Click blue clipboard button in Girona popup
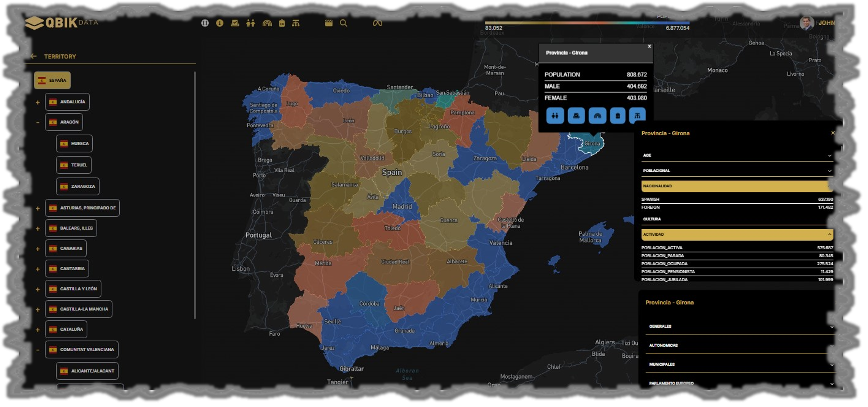The height and width of the screenshot is (407, 868). coord(617,116)
